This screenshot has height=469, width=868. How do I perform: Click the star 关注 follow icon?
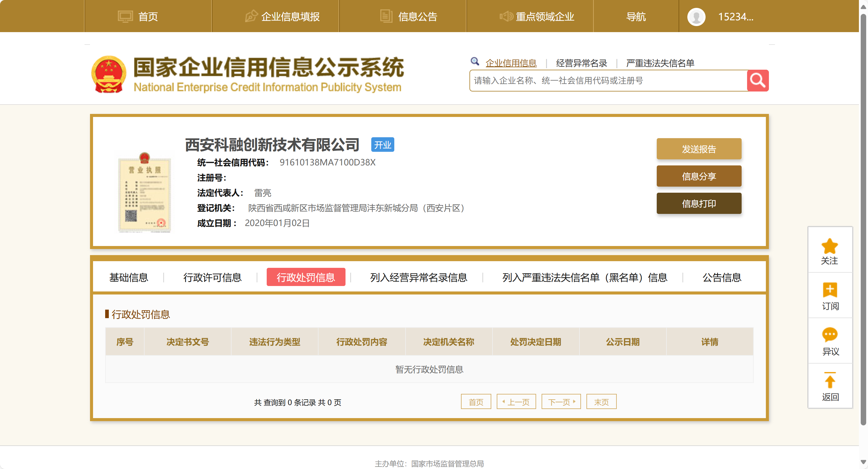[x=830, y=246]
